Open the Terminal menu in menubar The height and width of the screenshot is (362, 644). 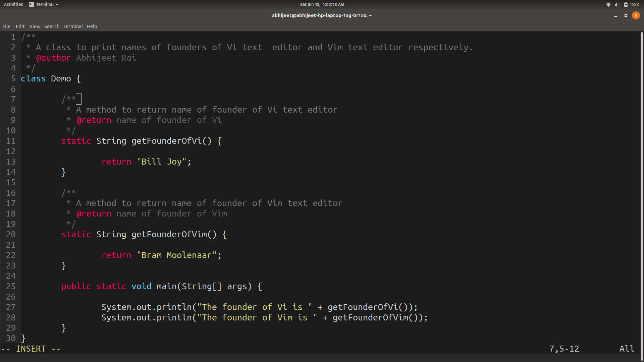click(x=73, y=26)
